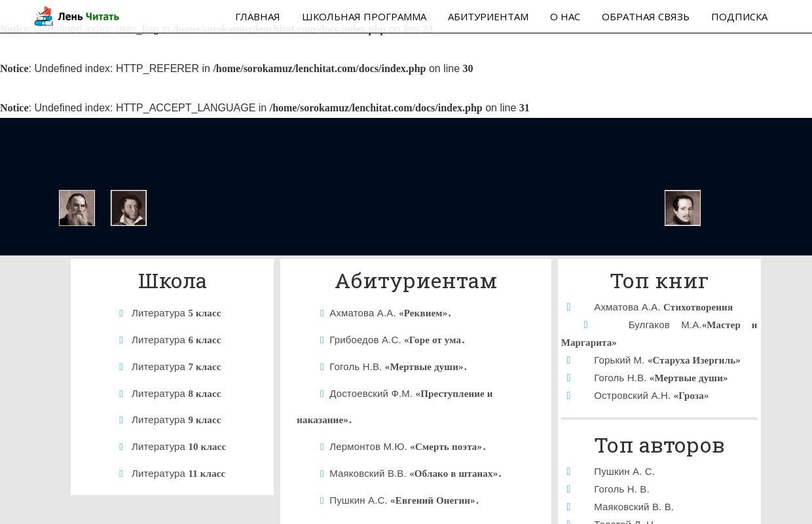The image size is (812, 524).
Task: Open the ШКОЛЬНАЯ ПРОГРАММА menu item
Action: [x=365, y=16]
